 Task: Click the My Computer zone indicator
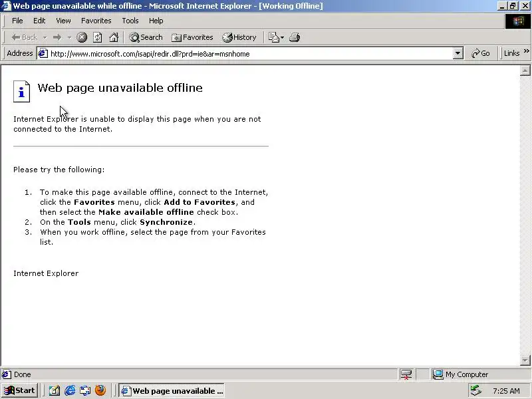(x=460, y=374)
